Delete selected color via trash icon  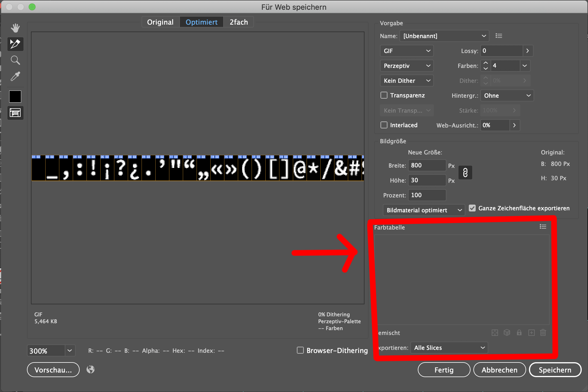pyautogui.click(x=543, y=333)
